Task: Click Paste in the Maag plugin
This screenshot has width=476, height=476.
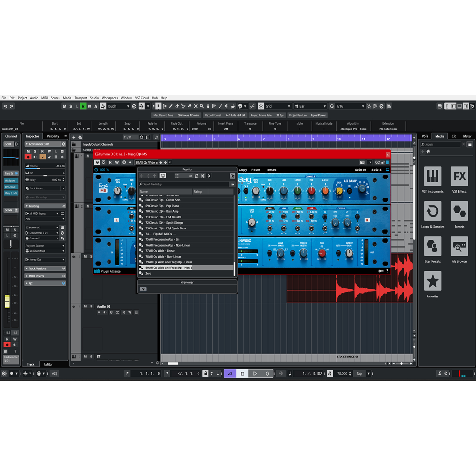Action: 256,170
